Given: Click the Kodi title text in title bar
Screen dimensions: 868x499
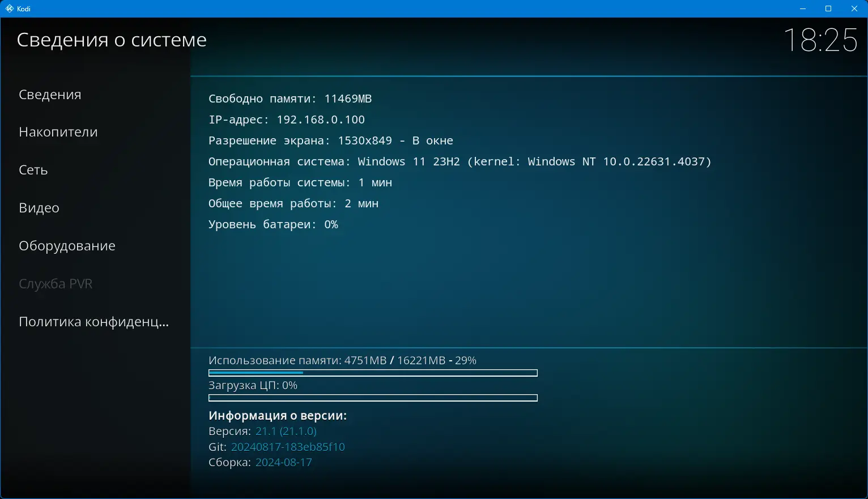Looking at the screenshot, I should [x=24, y=9].
